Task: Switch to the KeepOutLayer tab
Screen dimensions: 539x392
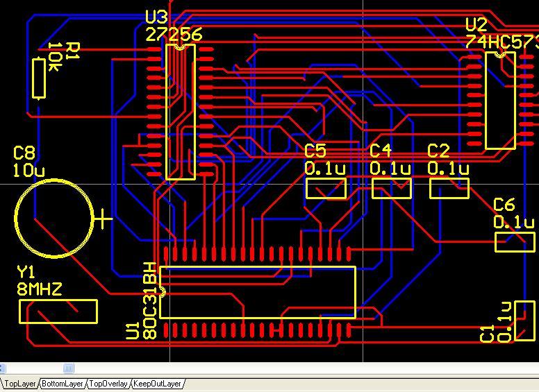Action: click(x=157, y=384)
